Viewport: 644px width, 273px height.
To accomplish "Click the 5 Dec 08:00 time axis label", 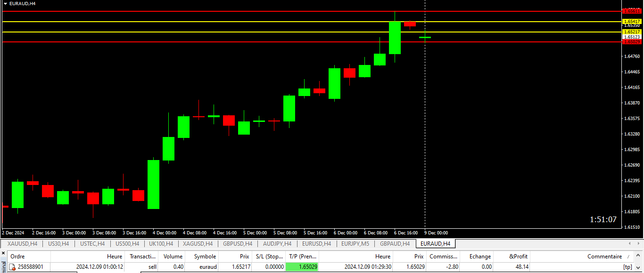I will click(x=285, y=233).
